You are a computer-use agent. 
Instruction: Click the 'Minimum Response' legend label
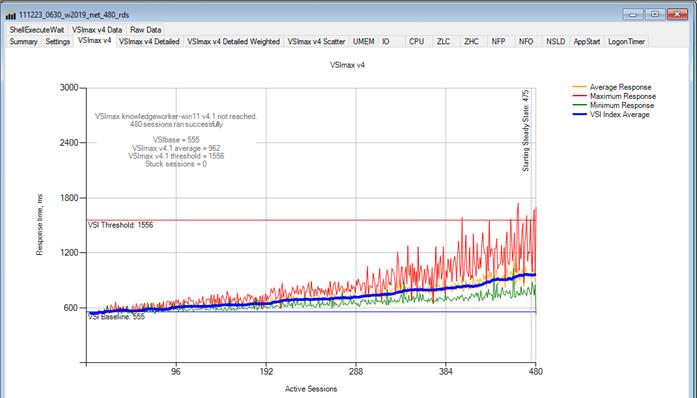coord(622,105)
